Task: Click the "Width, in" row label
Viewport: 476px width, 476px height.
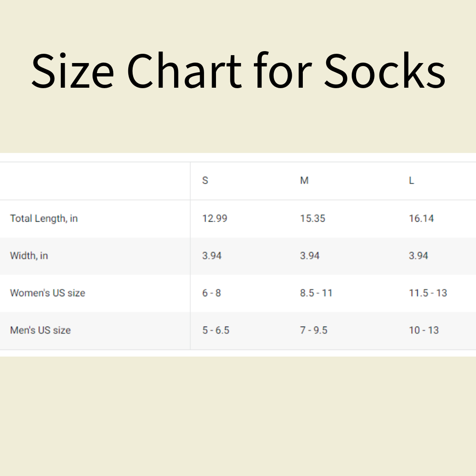Action: tap(29, 256)
